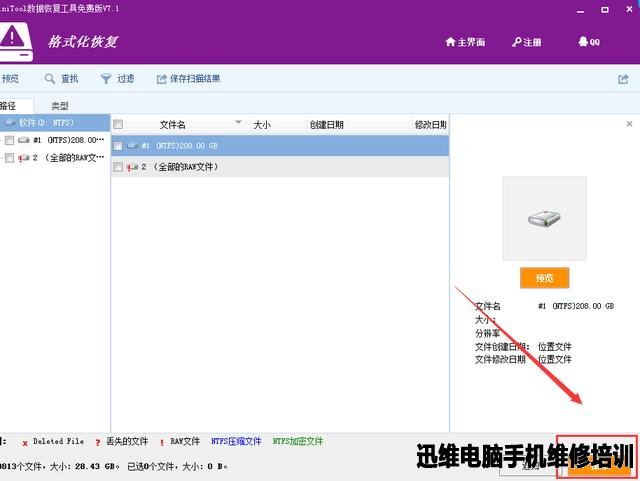Open the 主界面 home page
The height and width of the screenshot is (481, 640).
tap(465, 42)
